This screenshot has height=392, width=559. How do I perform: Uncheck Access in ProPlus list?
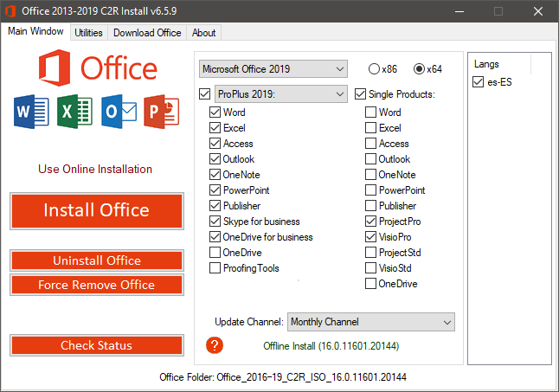(x=215, y=144)
